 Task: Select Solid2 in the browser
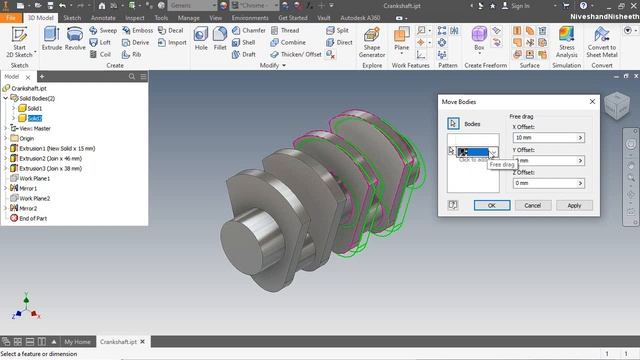[35, 118]
